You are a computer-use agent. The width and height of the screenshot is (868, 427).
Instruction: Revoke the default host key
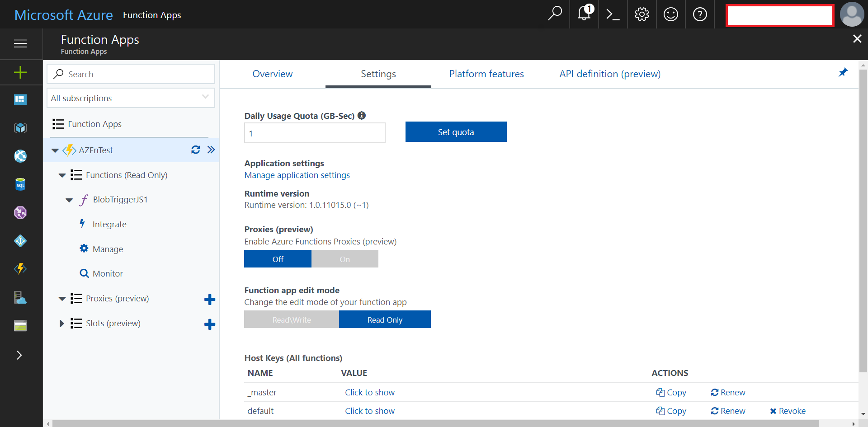(788, 411)
